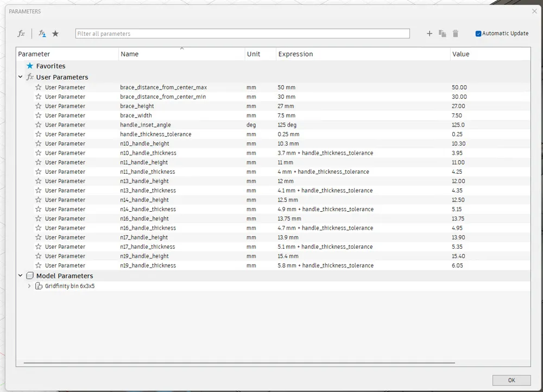The image size is (543, 392).
Task: Collapse the User Parameters section
Action: pyautogui.click(x=21, y=77)
